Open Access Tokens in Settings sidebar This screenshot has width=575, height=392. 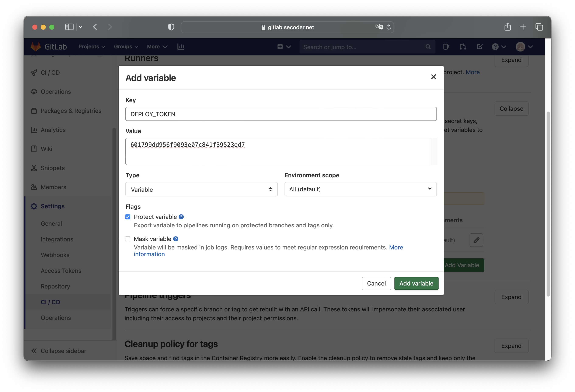(61, 271)
